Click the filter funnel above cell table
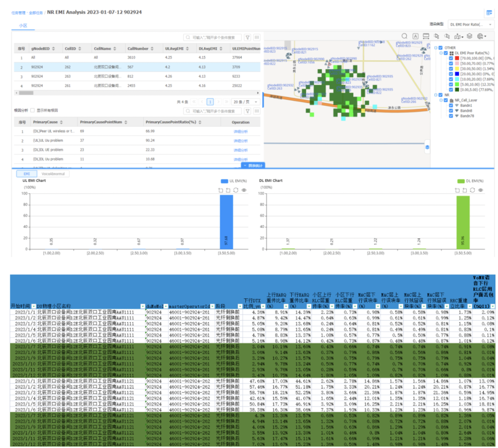This screenshot has width=498, height=448. (x=248, y=37)
